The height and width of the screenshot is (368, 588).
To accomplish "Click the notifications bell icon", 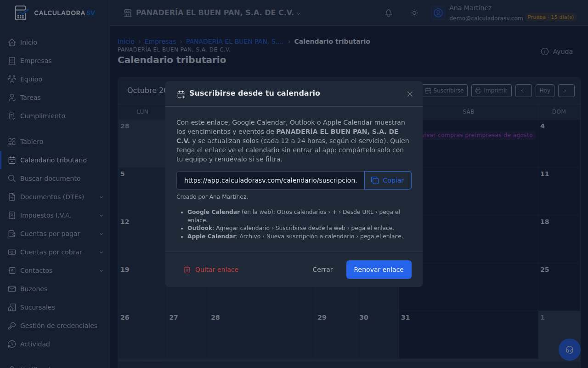I will coord(389,13).
